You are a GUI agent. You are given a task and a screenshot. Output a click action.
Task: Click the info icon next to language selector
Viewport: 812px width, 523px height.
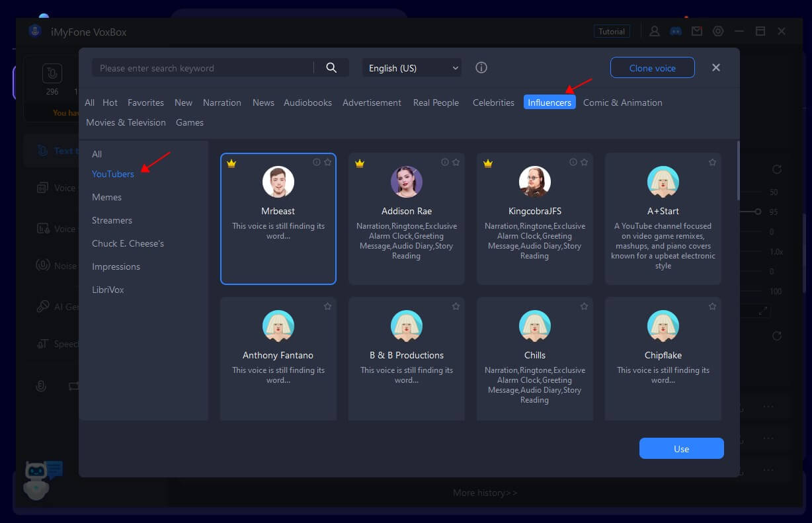tap(481, 67)
